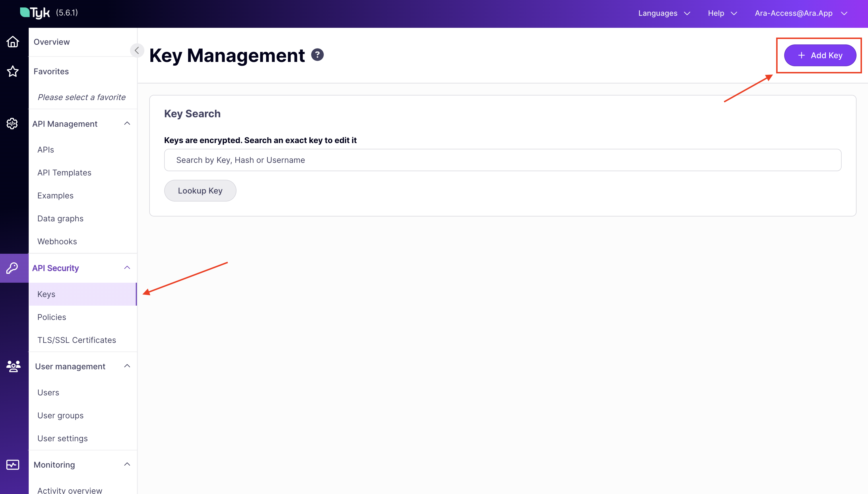Select the Favorites star icon in the left rail
The height and width of the screenshot is (494, 868).
13,71
